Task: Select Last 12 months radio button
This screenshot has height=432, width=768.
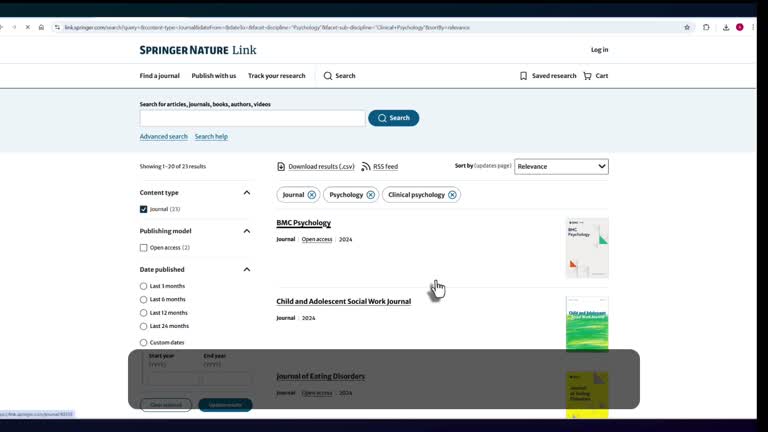Action: pyautogui.click(x=144, y=312)
